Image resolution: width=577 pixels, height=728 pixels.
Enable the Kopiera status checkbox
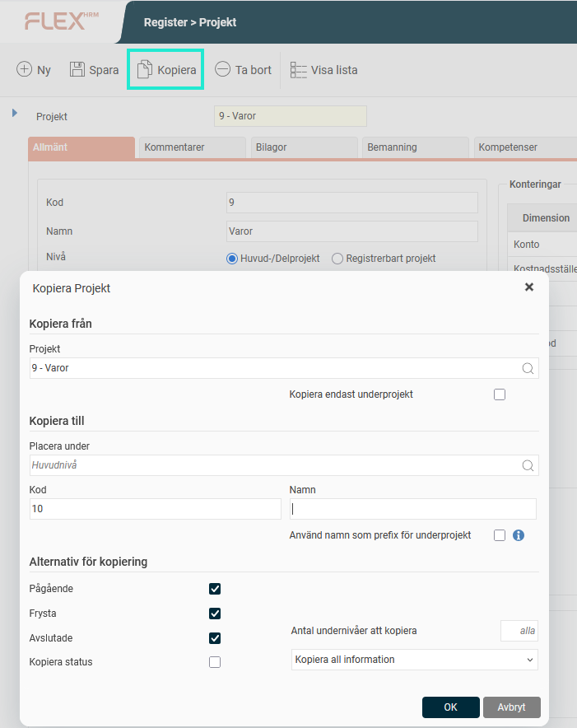point(215,662)
